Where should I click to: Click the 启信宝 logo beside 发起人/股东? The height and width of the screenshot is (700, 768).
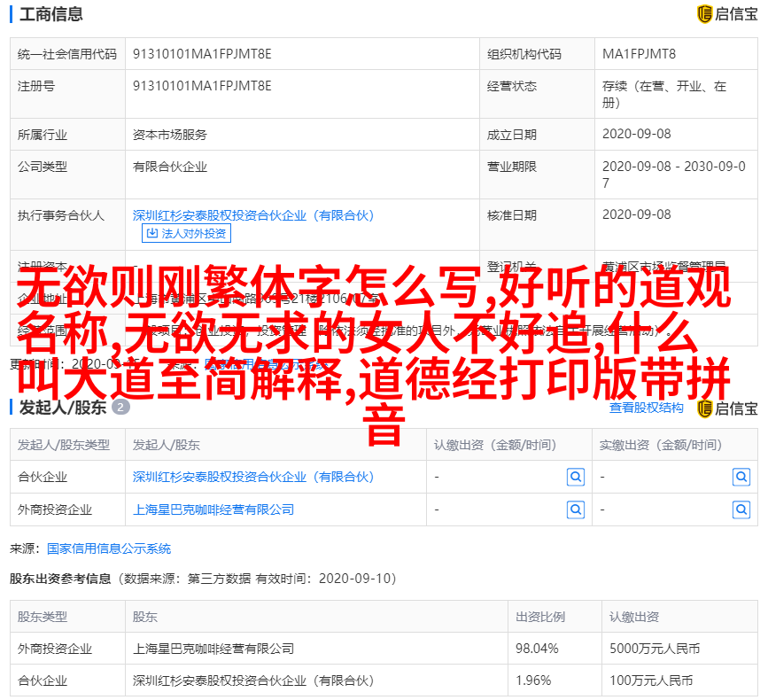pyautogui.click(x=727, y=408)
